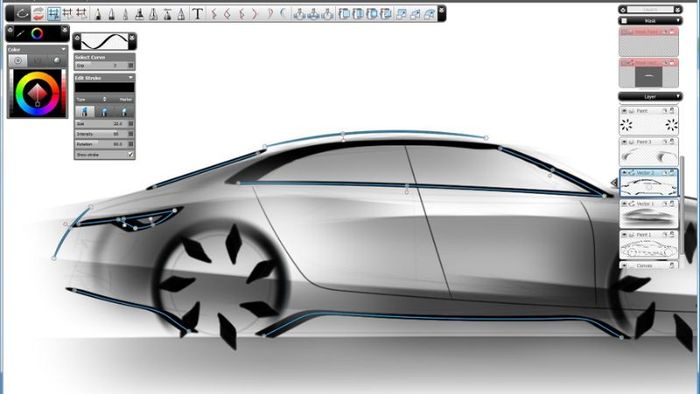Open the Mask header menu

650,21
